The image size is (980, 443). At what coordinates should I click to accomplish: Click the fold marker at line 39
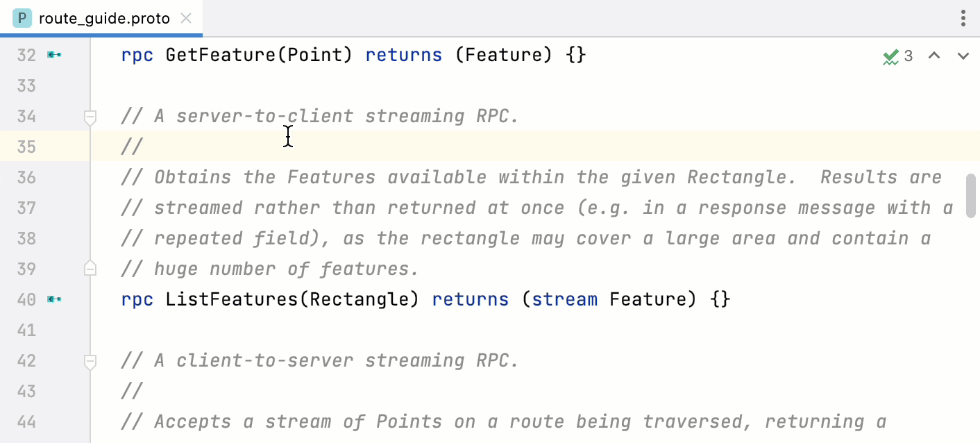[90, 269]
